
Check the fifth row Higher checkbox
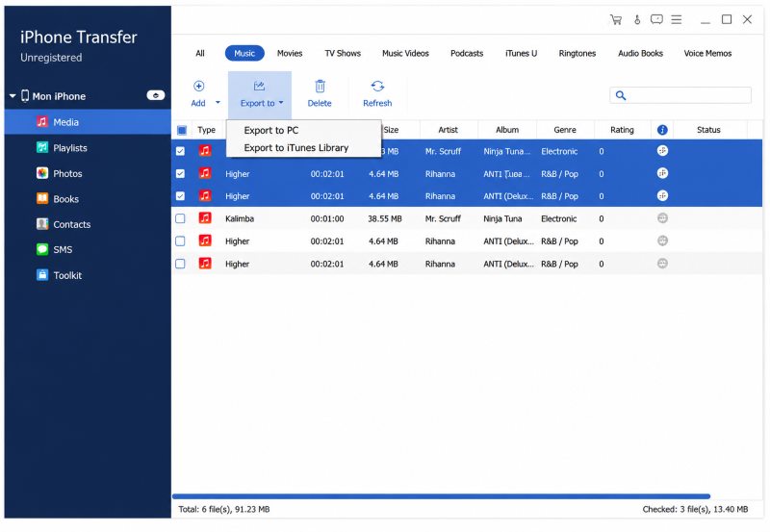click(x=180, y=241)
